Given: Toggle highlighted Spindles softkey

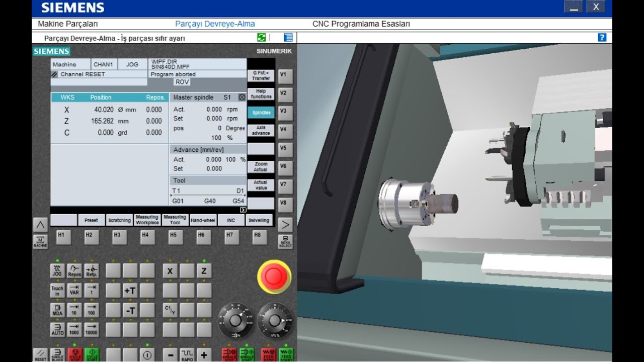Looking at the screenshot, I should (x=261, y=113).
